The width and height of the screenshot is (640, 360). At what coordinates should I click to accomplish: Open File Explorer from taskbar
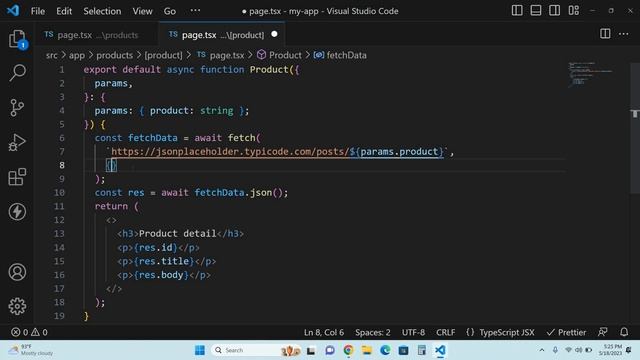[367, 350]
